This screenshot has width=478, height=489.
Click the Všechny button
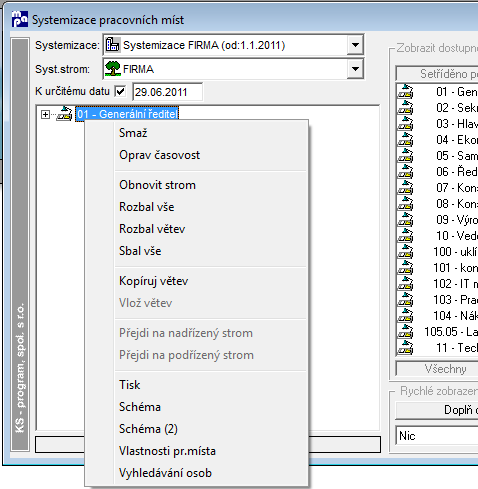point(437,369)
